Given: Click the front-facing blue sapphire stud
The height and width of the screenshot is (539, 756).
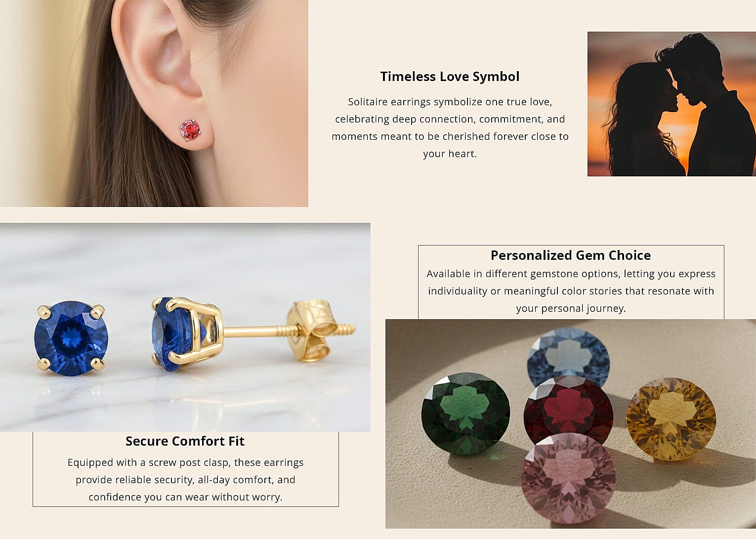Looking at the screenshot, I should (71, 338).
